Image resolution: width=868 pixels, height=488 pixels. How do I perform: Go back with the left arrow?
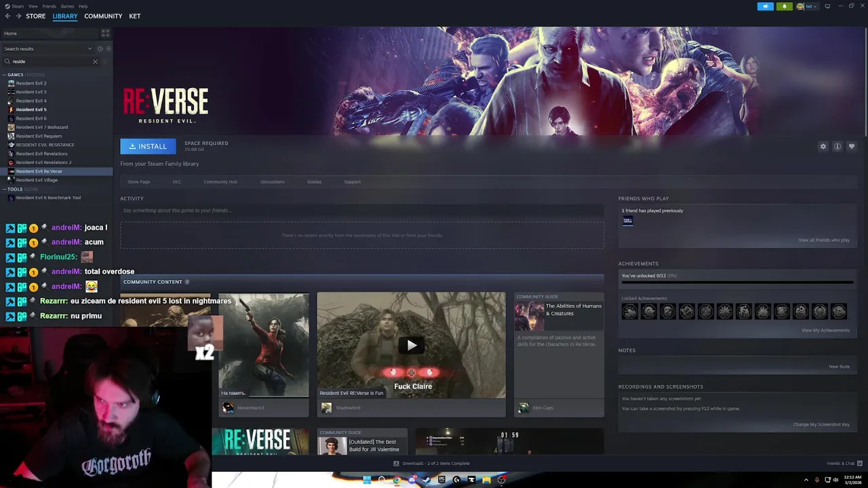8,16
